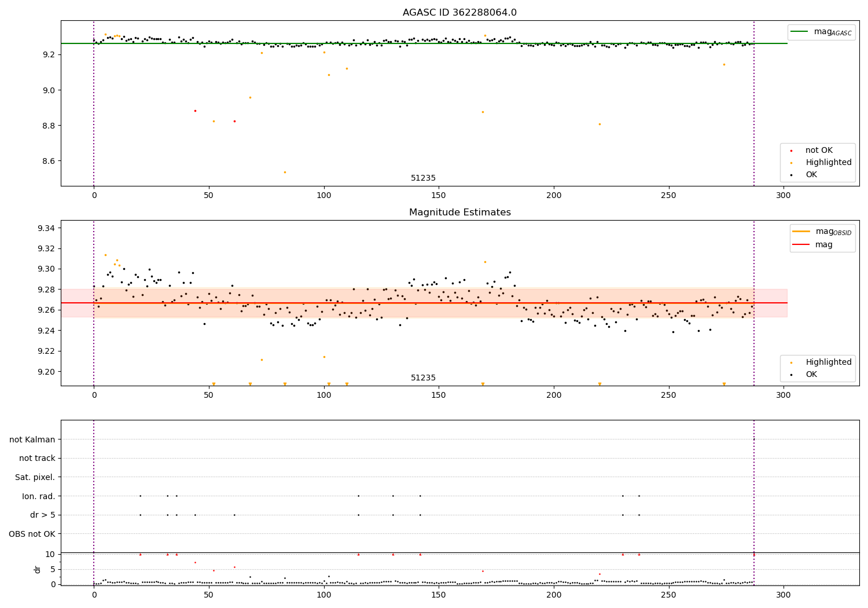Click the orange point near 9.31 at x=170, middle panel
Image resolution: width=868 pixels, height=608 pixels.
485,262
